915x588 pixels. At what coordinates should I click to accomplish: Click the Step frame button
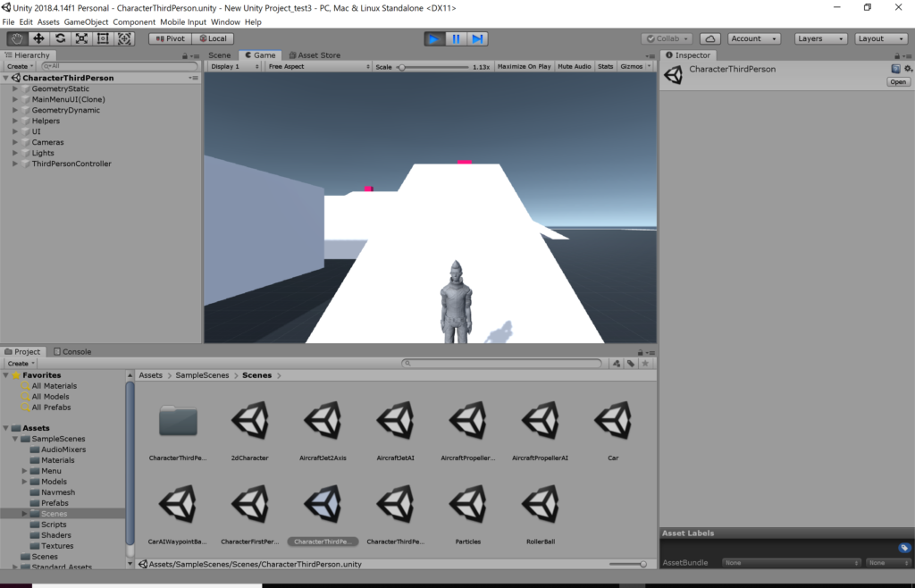478,38
